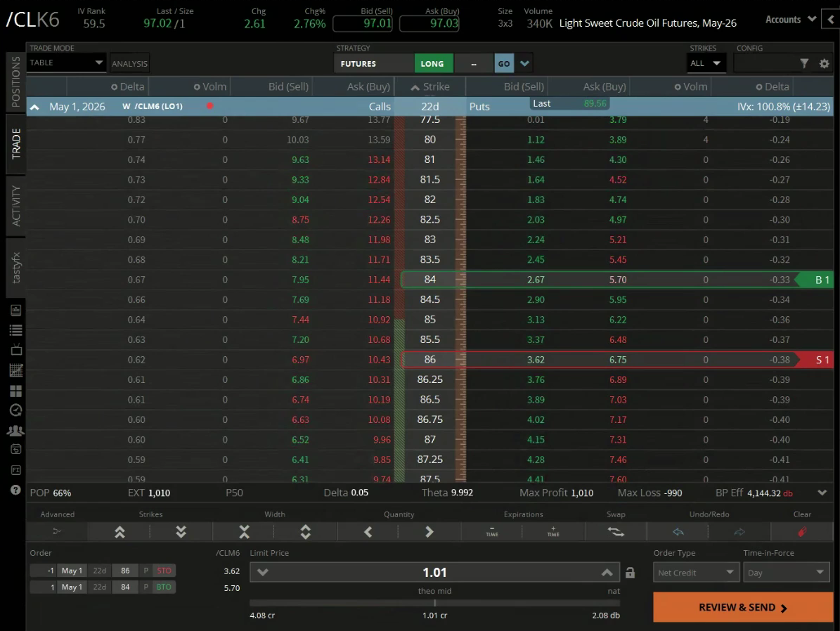This screenshot has width=840, height=631.
Task: Click the limit price slider track
Action: click(434, 603)
